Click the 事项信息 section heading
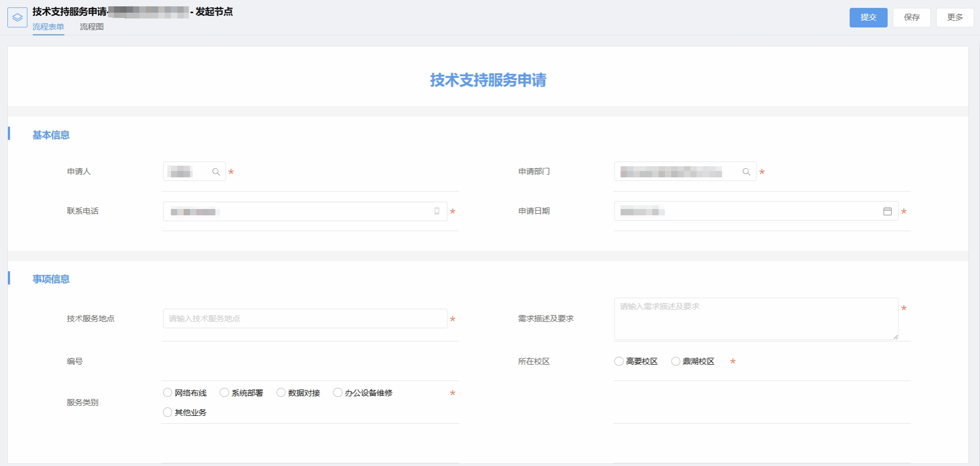The width and height of the screenshot is (980, 466). [51, 279]
